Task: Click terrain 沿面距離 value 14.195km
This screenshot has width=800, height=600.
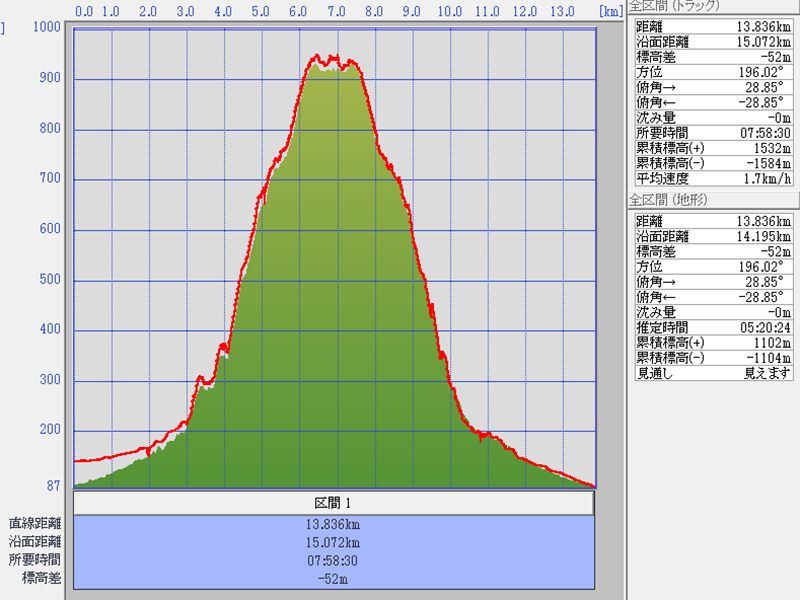Action: point(762,235)
